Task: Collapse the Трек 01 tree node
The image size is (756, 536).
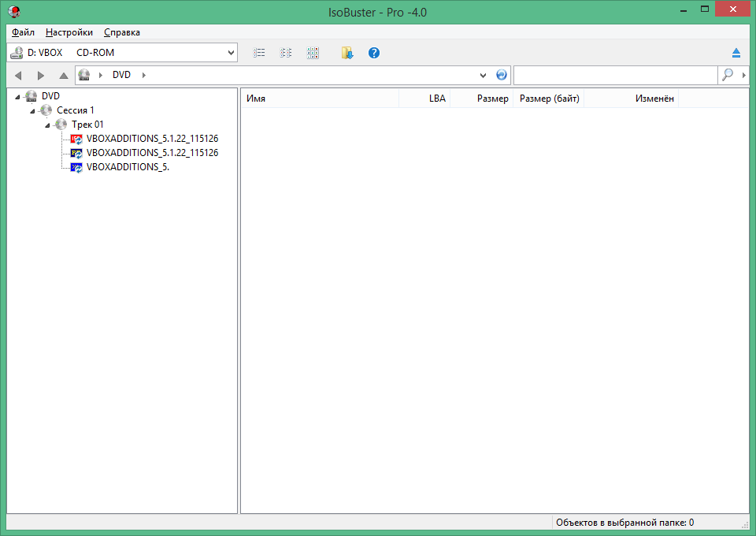Action: pyautogui.click(x=47, y=125)
